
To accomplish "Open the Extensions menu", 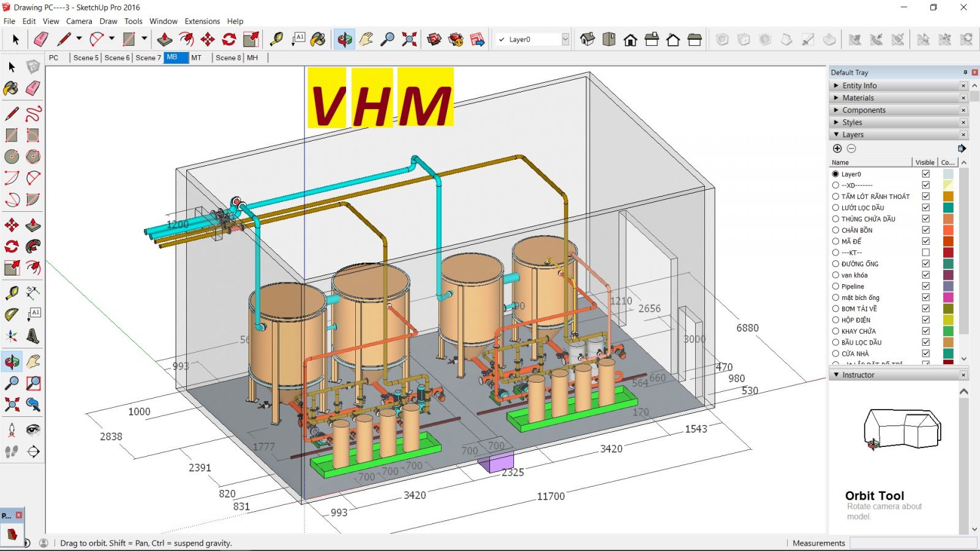I will click(202, 21).
